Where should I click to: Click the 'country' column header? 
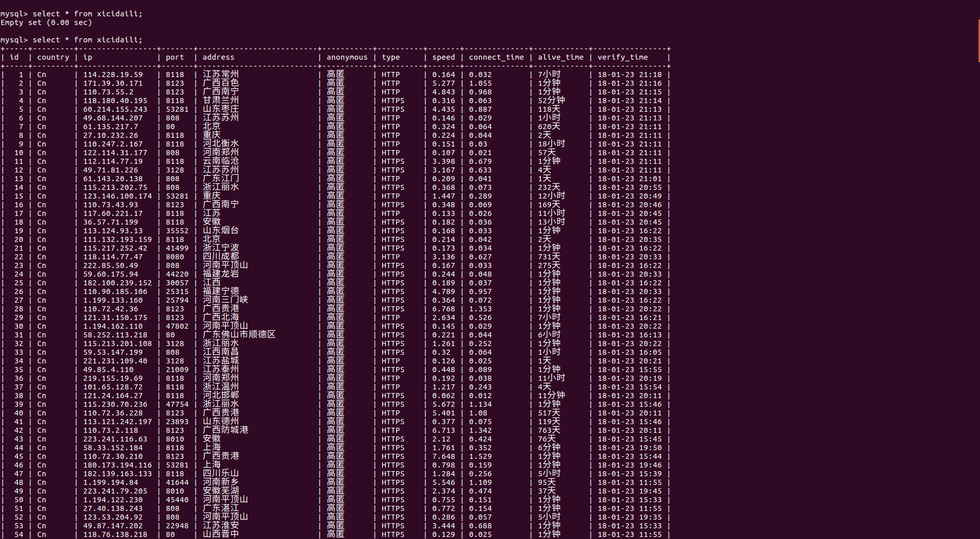click(53, 57)
